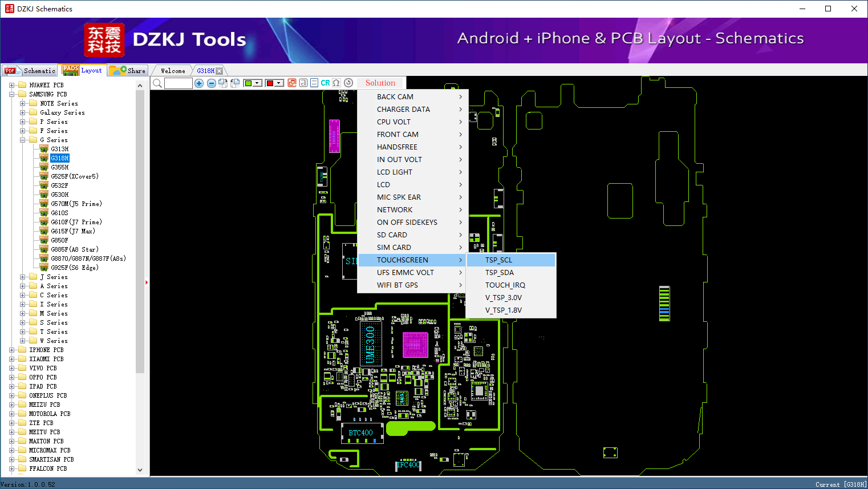
Task: Open the ON OFF SIDEKEYS submenu
Action: pyautogui.click(x=413, y=223)
